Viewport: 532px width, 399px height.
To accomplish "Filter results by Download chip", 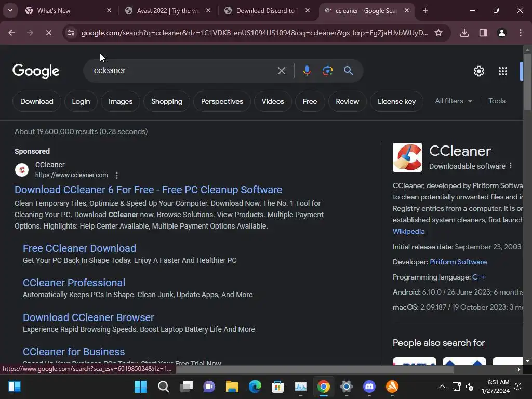I will 37,101.
